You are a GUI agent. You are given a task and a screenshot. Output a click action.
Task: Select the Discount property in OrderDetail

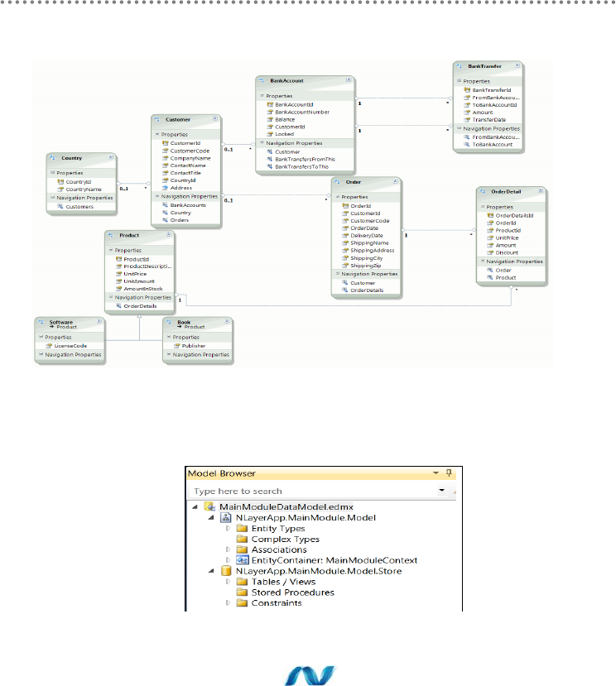click(507, 252)
